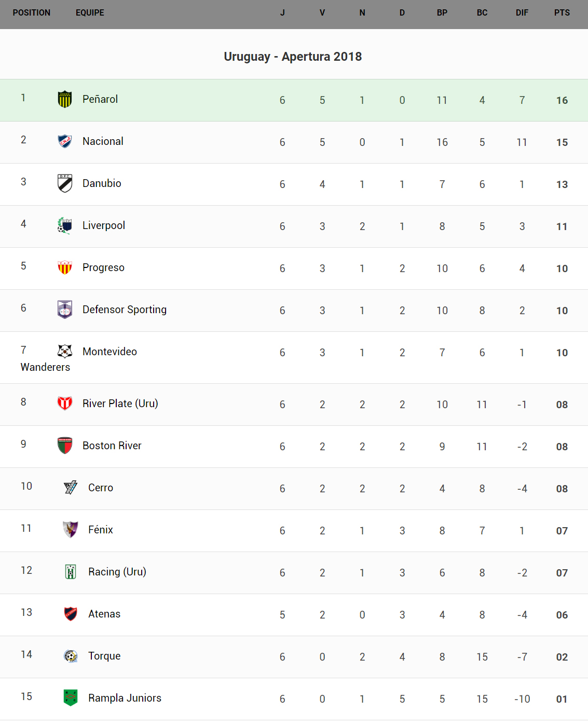The height and width of the screenshot is (725, 588).
Task: Click the Rampla Juniors green badge
Action: tap(71, 698)
